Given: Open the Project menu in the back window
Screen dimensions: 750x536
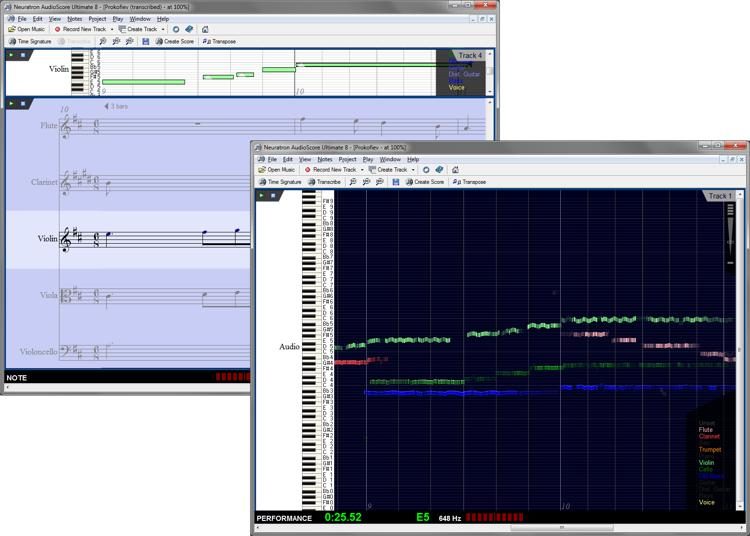Looking at the screenshot, I should coord(97,18).
